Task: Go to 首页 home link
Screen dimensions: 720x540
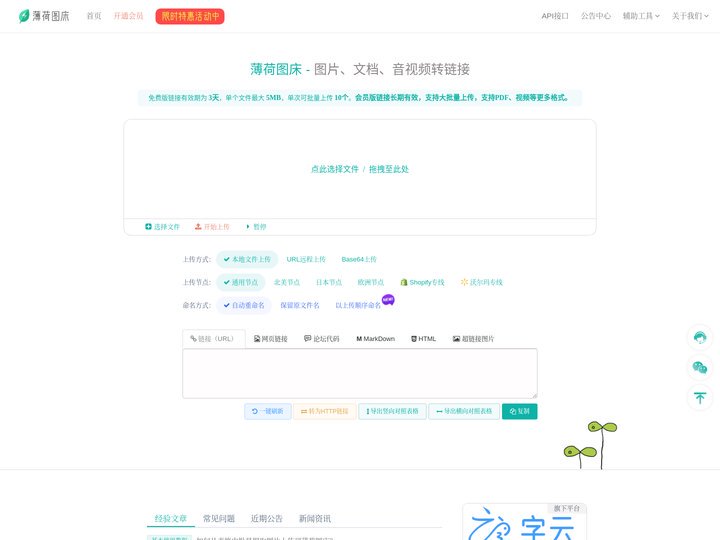Action: point(94,16)
